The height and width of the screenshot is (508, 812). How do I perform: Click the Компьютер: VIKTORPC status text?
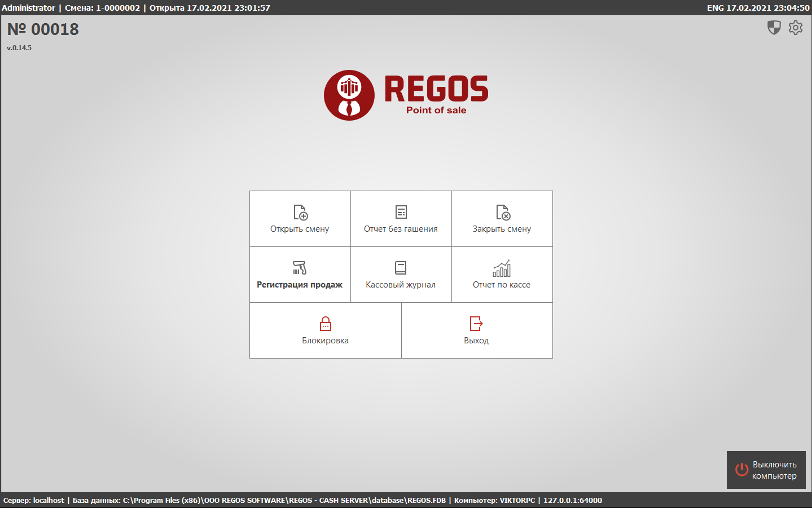[494, 500]
